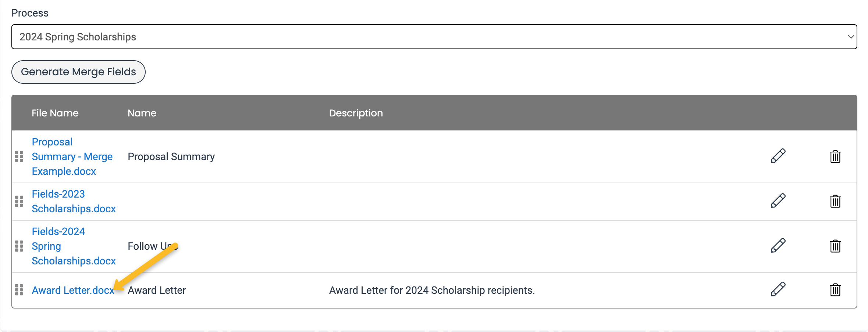The height and width of the screenshot is (332, 868).
Task: Click the File Name column header
Action: (x=55, y=113)
